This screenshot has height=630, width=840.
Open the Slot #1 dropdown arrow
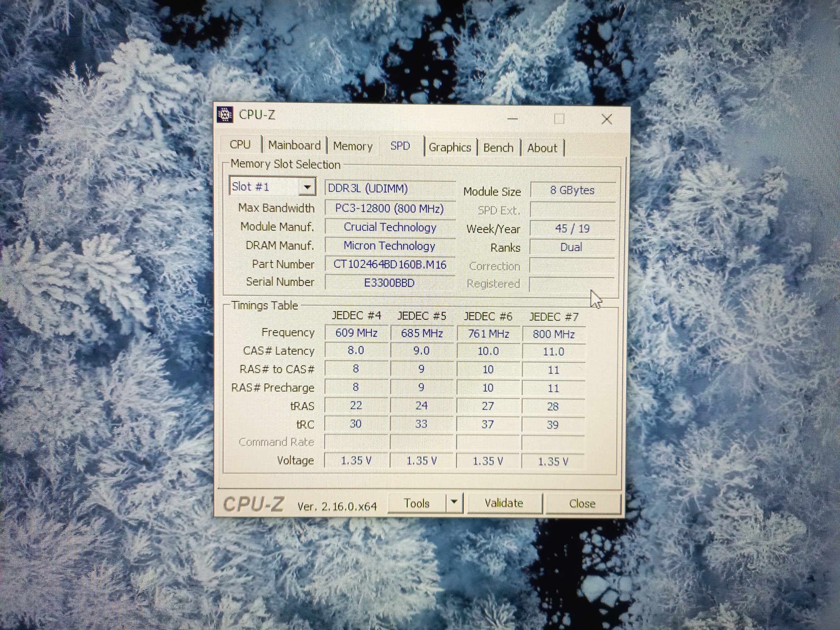pyautogui.click(x=307, y=187)
